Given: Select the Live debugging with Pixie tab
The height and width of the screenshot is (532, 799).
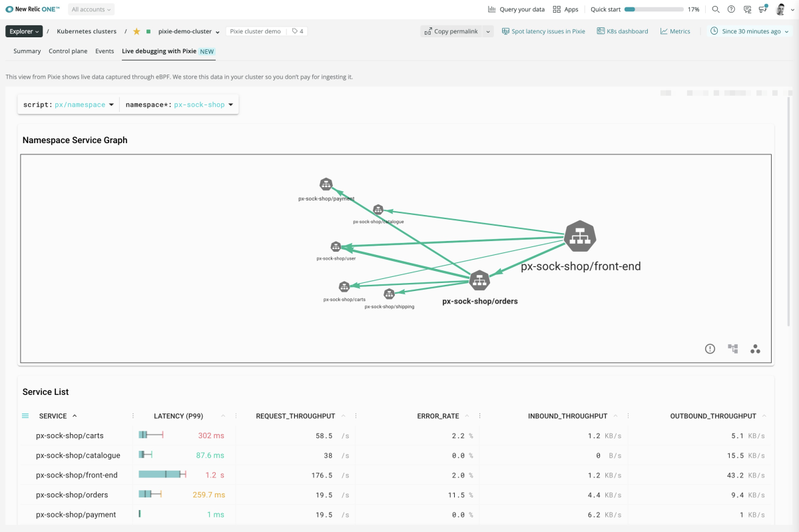Looking at the screenshot, I should (x=168, y=51).
